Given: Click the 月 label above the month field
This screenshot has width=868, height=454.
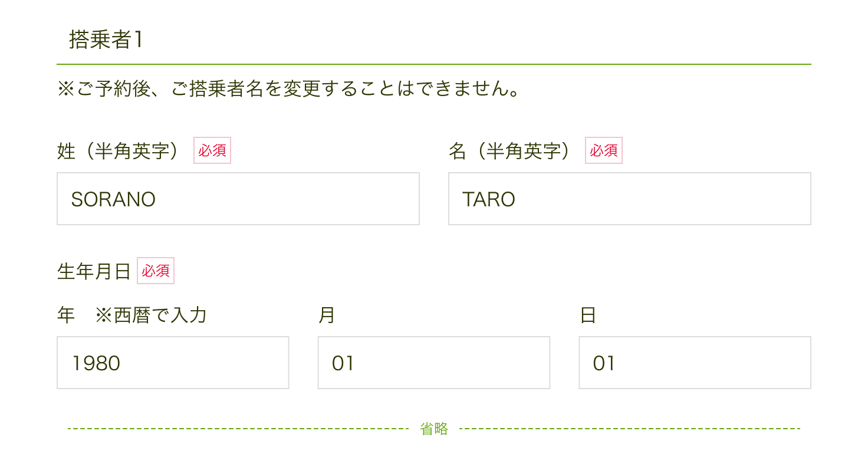Looking at the screenshot, I should (325, 315).
